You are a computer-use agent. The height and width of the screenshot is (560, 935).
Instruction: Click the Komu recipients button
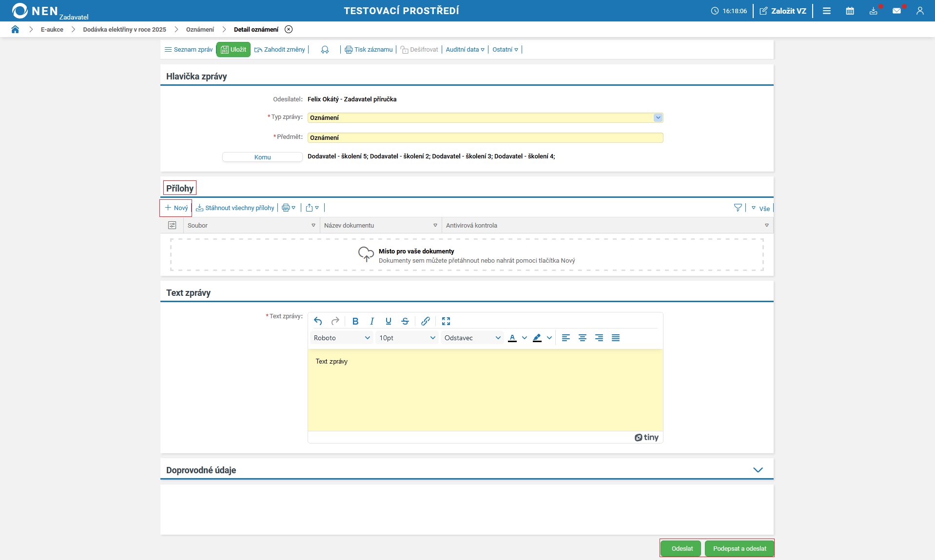click(262, 157)
